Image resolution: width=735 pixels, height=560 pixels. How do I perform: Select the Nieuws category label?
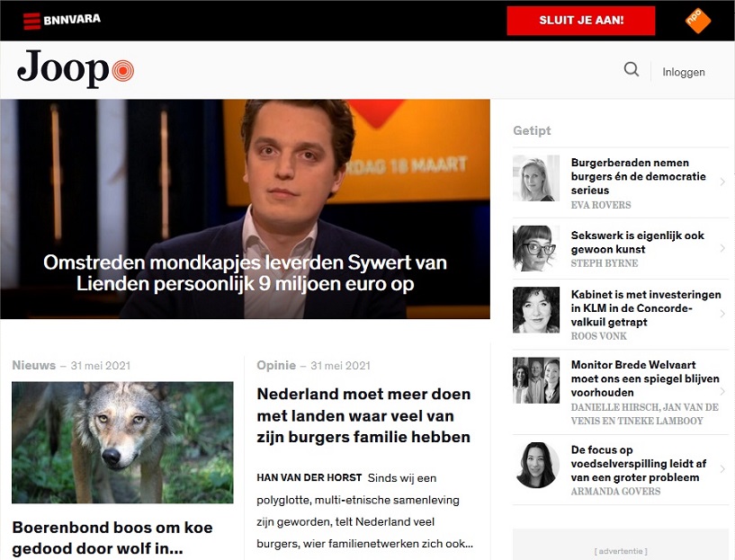pyautogui.click(x=34, y=365)
